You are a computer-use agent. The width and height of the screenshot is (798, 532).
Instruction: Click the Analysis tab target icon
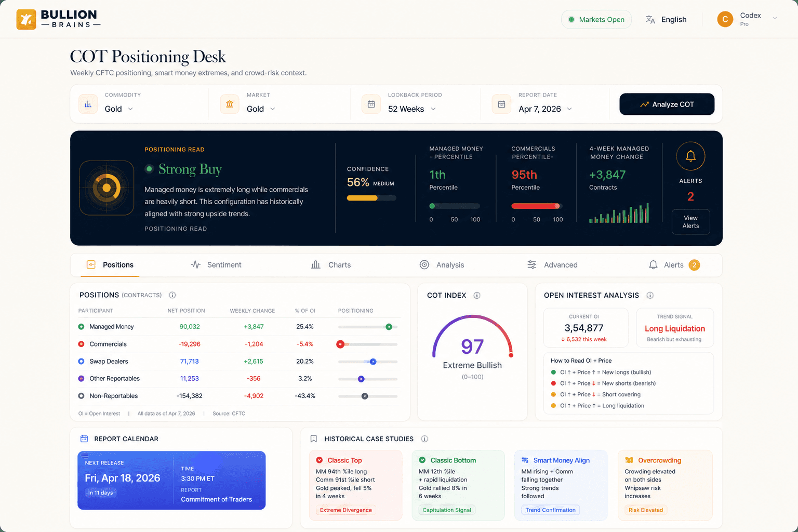tap(424, 264)
